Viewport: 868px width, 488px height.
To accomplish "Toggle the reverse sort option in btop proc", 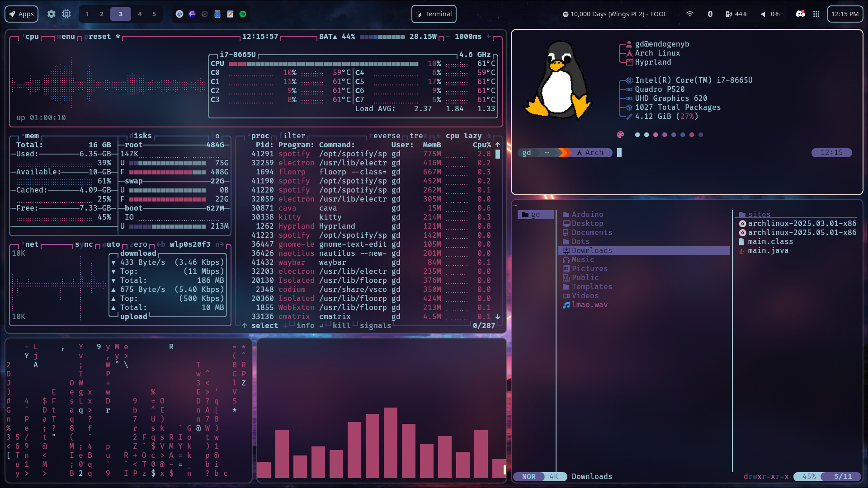I will 385,136.
